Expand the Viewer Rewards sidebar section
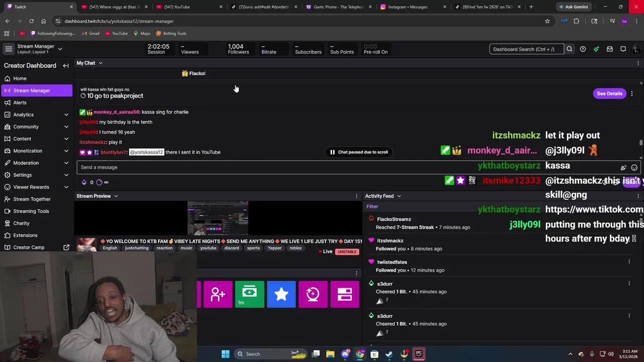This screenshot has height=362, width=644. 66,187
